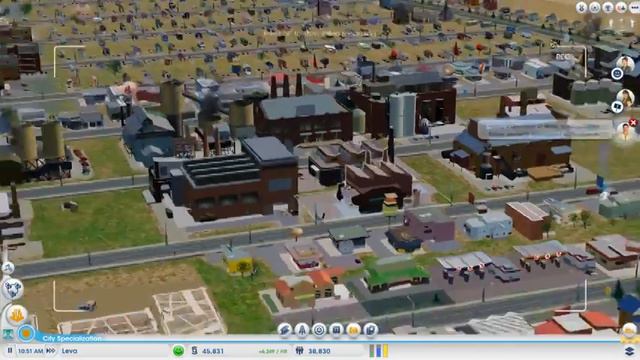Open the treasury simoleons amount 45,831
This screenshot has width=640, height=360.
click(208, 351)
